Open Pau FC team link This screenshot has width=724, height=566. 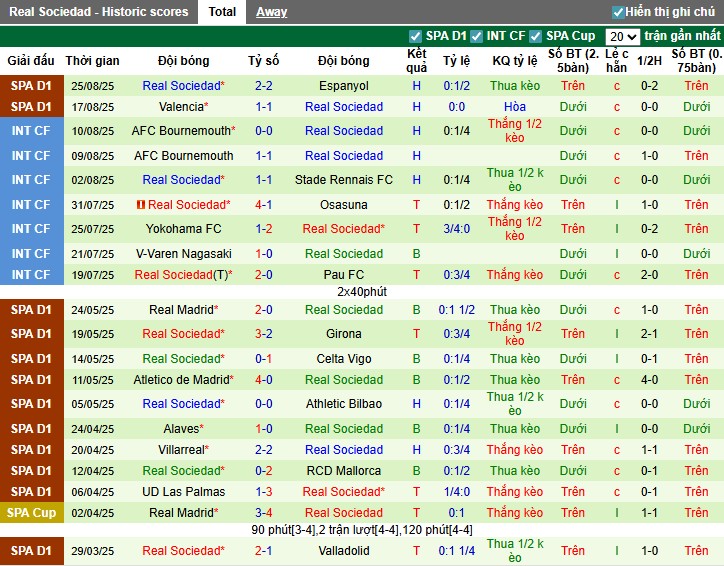tap(344, 275)
